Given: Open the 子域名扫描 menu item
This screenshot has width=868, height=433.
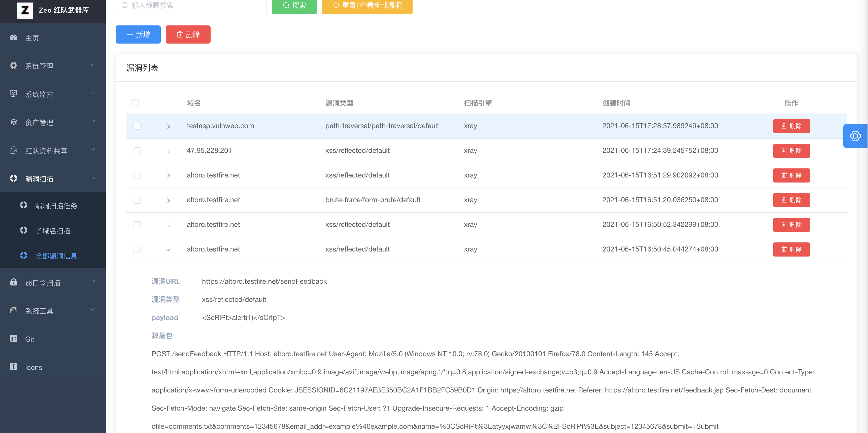Looking at the screenshot, I should coord(53,231).
